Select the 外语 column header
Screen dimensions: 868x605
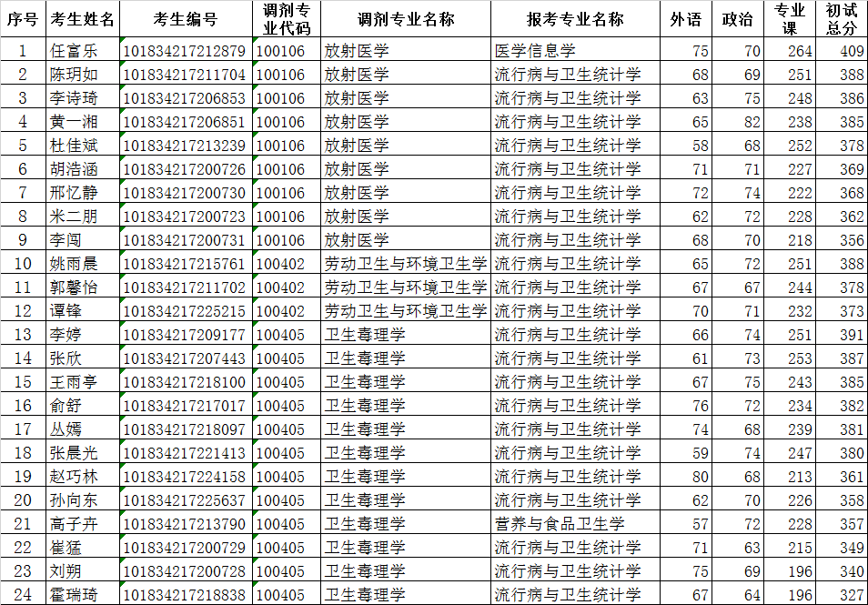click(686, 19)
